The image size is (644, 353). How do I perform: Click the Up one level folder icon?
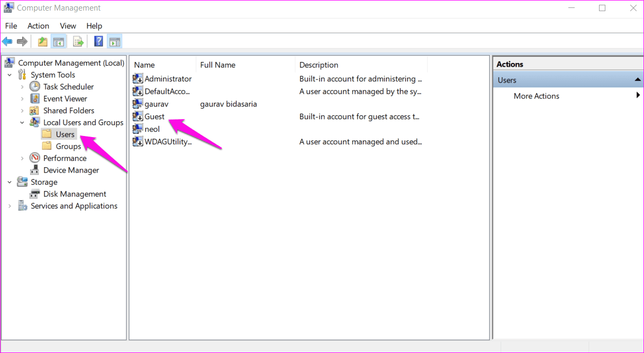pos(42,41)
